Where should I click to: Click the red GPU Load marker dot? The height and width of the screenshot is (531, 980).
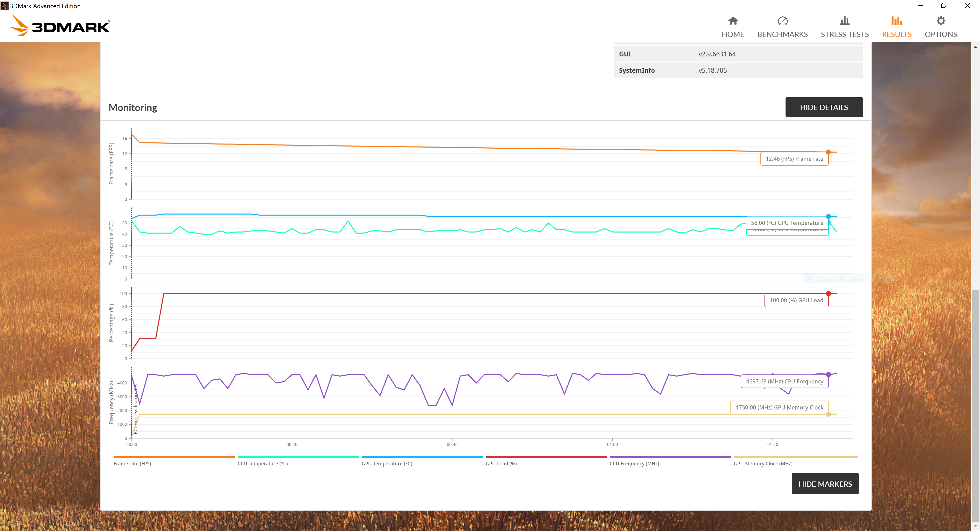828,294
